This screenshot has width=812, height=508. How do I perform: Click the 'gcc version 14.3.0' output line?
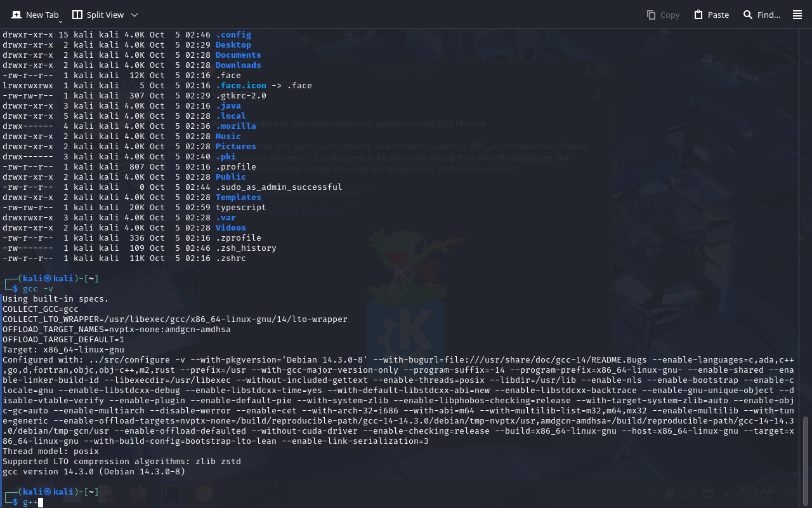[93, 472]
